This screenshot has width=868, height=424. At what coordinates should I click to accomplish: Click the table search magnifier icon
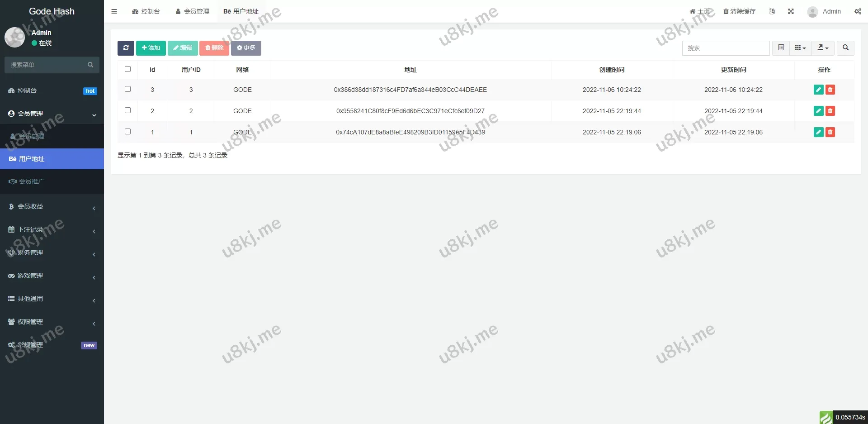pos(845,48)
